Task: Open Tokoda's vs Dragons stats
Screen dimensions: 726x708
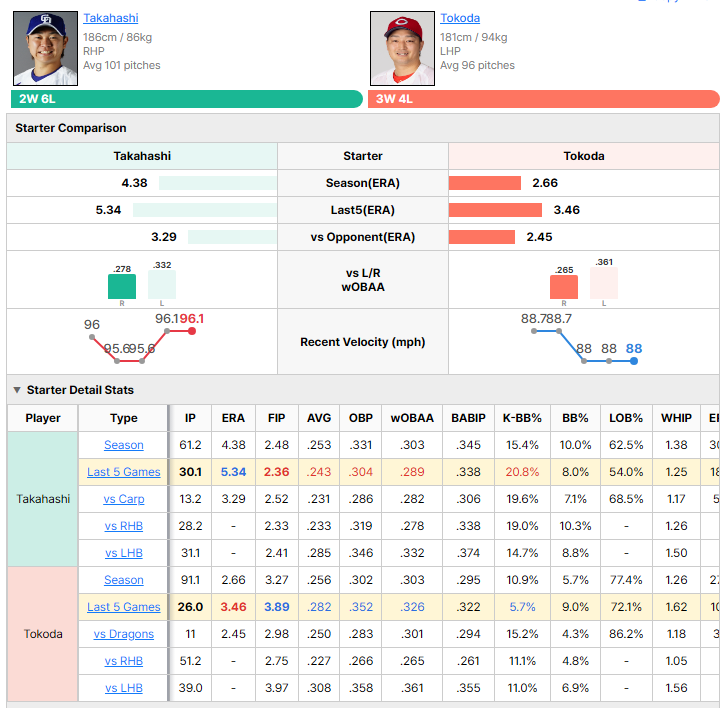Action: [124, 634]
